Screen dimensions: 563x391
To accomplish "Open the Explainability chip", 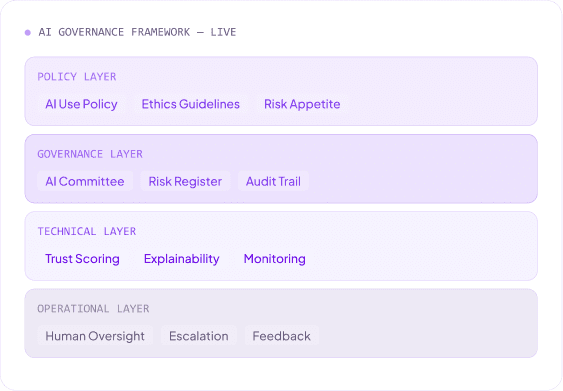I will (x=182, y=259).
